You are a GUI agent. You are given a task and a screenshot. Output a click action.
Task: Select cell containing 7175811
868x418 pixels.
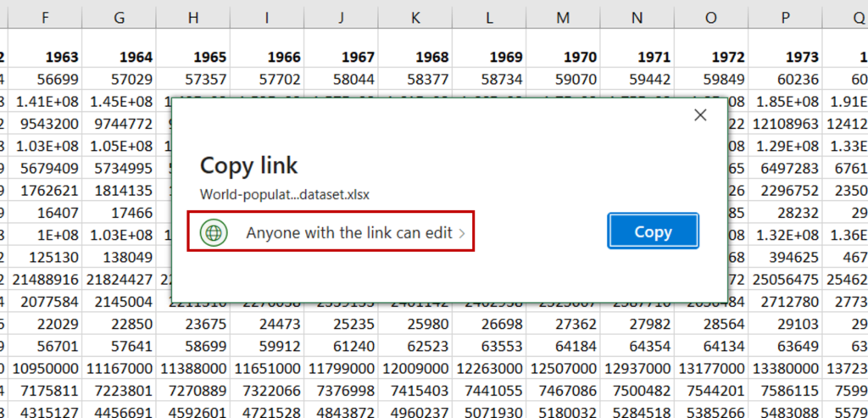pos(45,390)
